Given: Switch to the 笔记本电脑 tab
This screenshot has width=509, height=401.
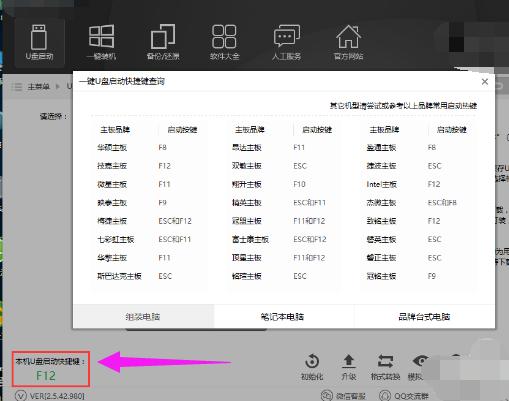Looking at the screenshot, I should 283,316.
